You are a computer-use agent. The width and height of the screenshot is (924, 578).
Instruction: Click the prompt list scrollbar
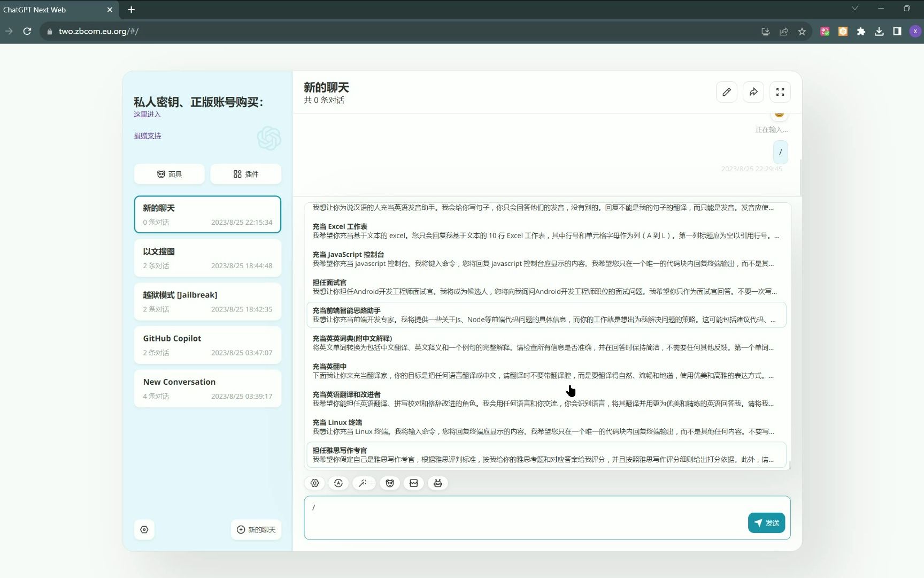tap(789, 465)
